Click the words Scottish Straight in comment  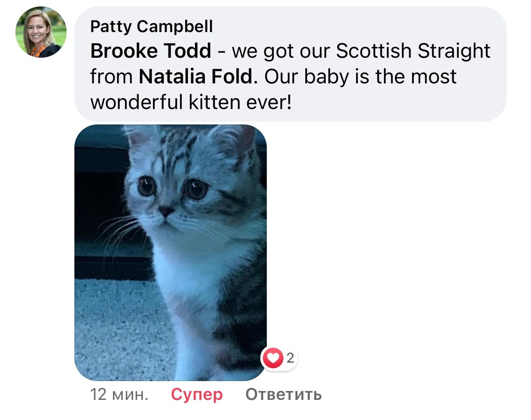(x=413, y=51)
